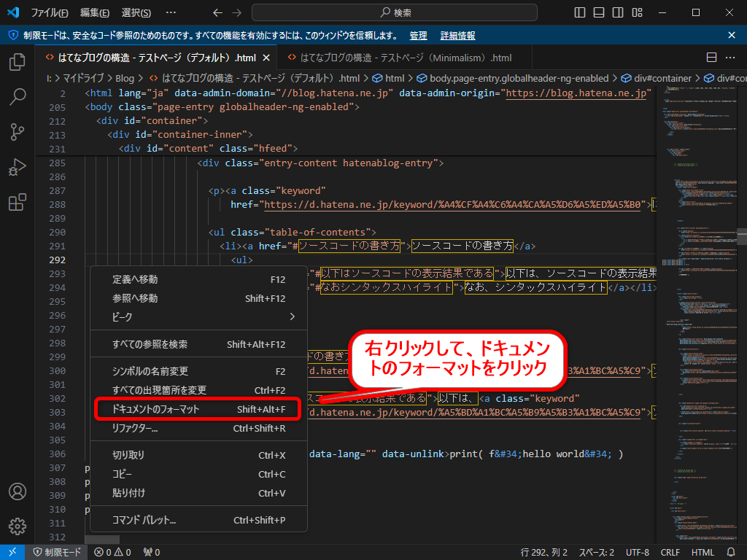Click 行 292, 列 2 cursor position
This screenshot has width=747, height=560.
(543, 553)
